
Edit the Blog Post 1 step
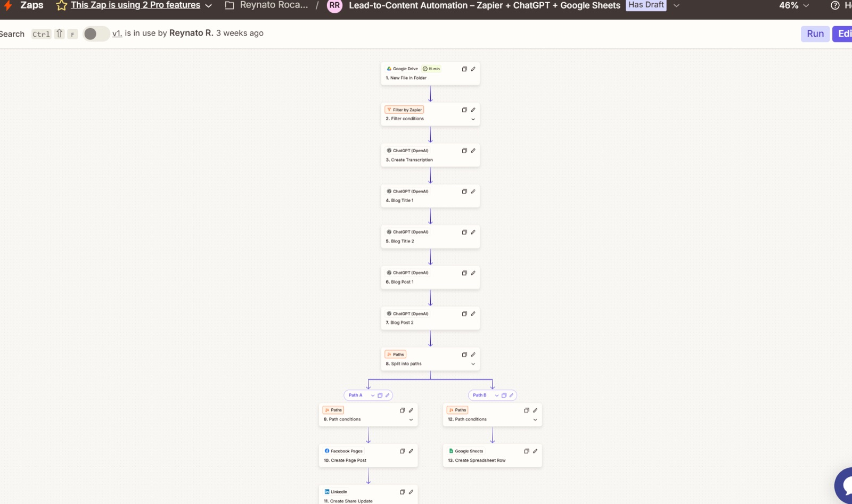point(473,273)
